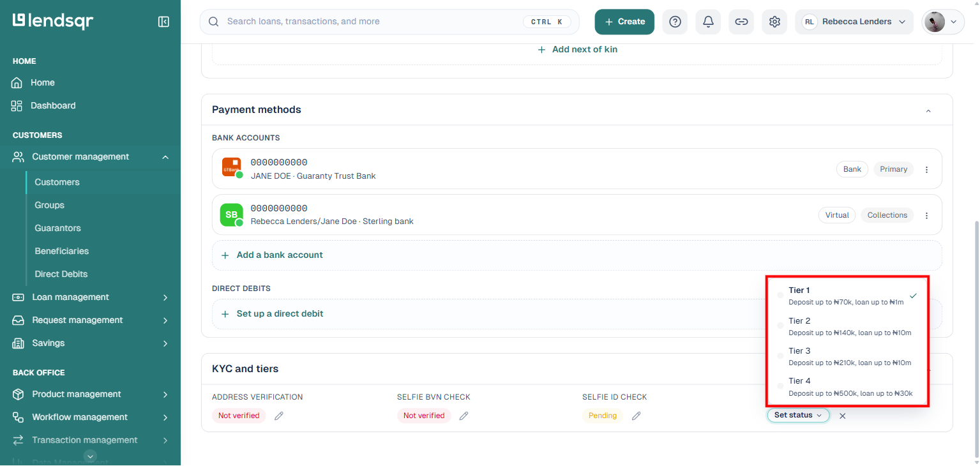980x466 pixels.
Task: Edit the Selfie BVN Check status pencil
Action: tap(464, 416)
